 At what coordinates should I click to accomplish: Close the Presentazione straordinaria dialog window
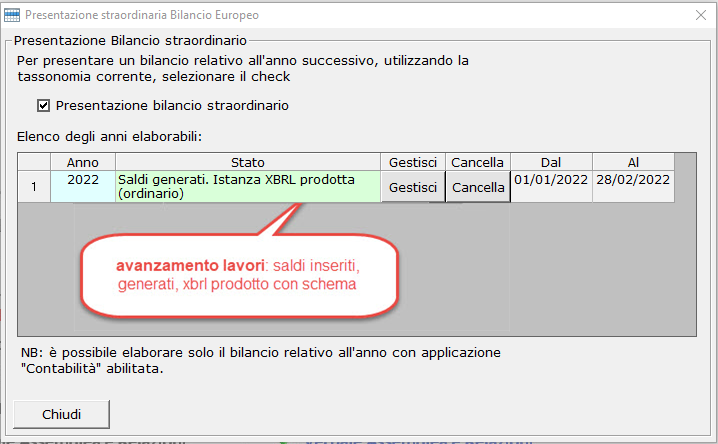pyautogui.click(x=699, y=15)
